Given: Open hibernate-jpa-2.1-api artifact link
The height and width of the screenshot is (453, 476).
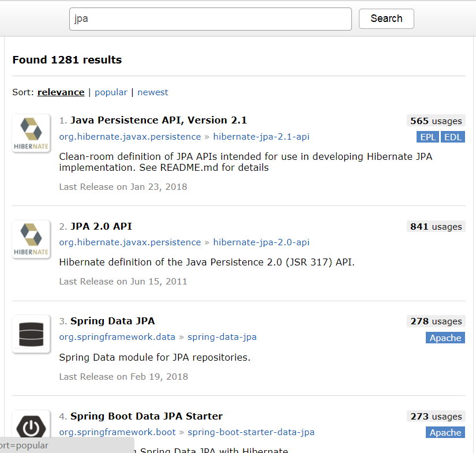Looking at the screenshot, I should click(x=261, y=137).
